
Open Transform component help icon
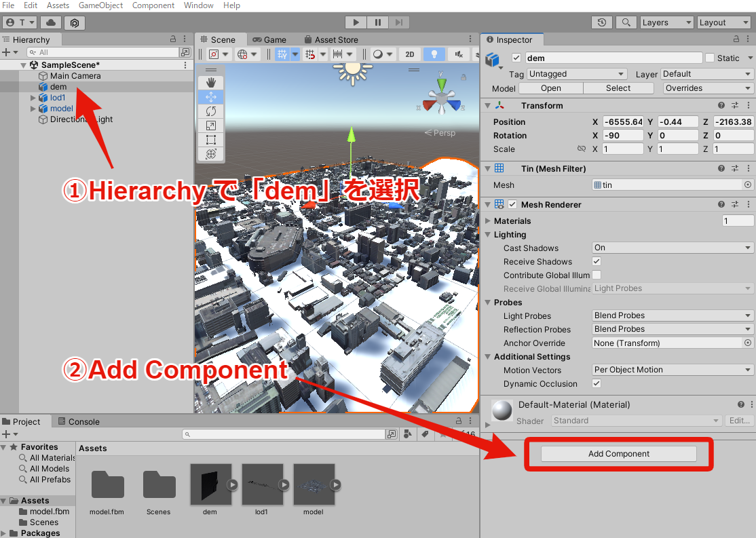coord(721,105)
